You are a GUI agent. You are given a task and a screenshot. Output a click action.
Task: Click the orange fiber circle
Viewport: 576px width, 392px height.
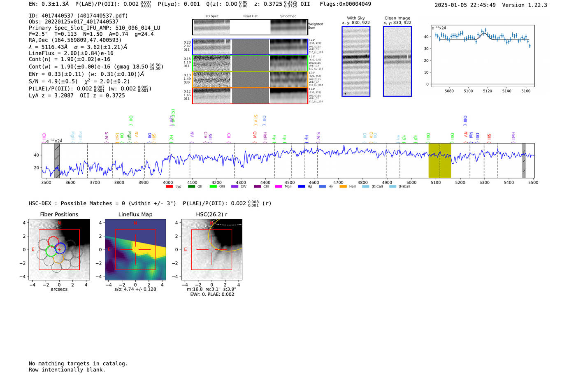tap(58, 258)
